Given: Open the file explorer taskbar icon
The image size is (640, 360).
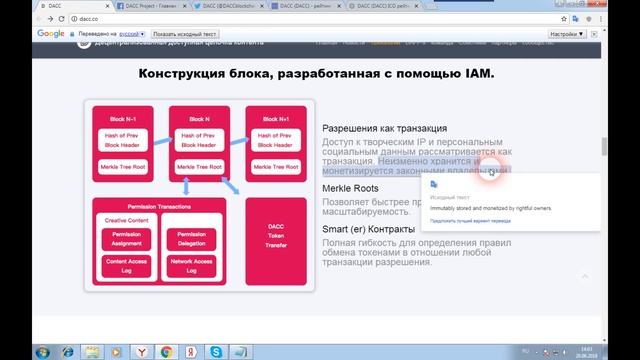Looking at the screenshot, I should point(92,352).
